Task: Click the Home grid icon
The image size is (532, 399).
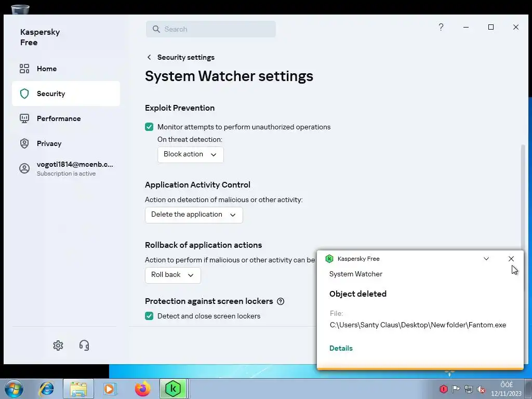Action: [24, 69]
